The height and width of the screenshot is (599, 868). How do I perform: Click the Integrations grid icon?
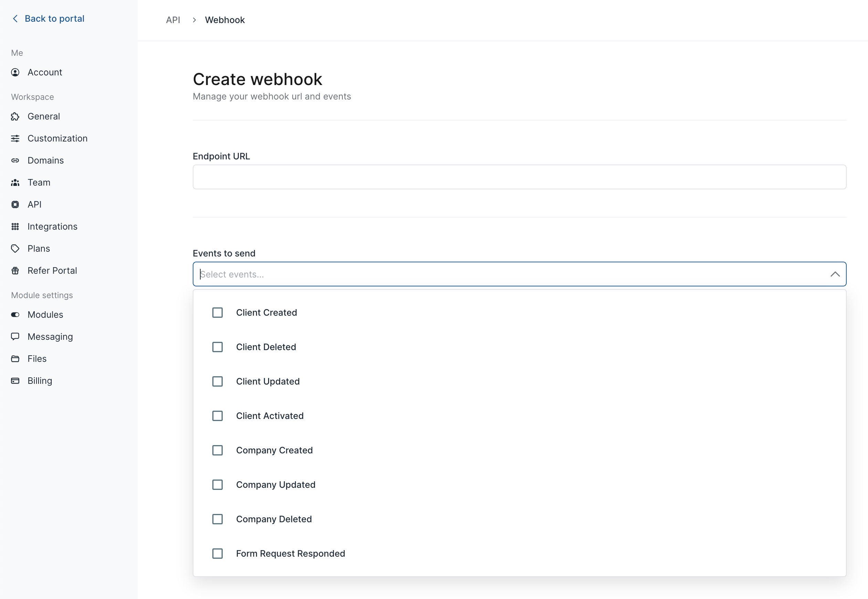pyautogui.click(x=15, y=227)
